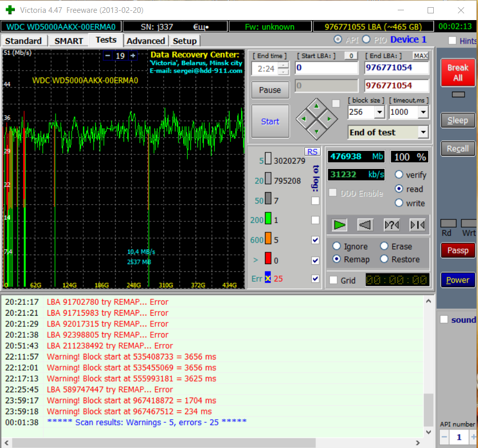Choose the Restore error action

[x=384, y=259]
